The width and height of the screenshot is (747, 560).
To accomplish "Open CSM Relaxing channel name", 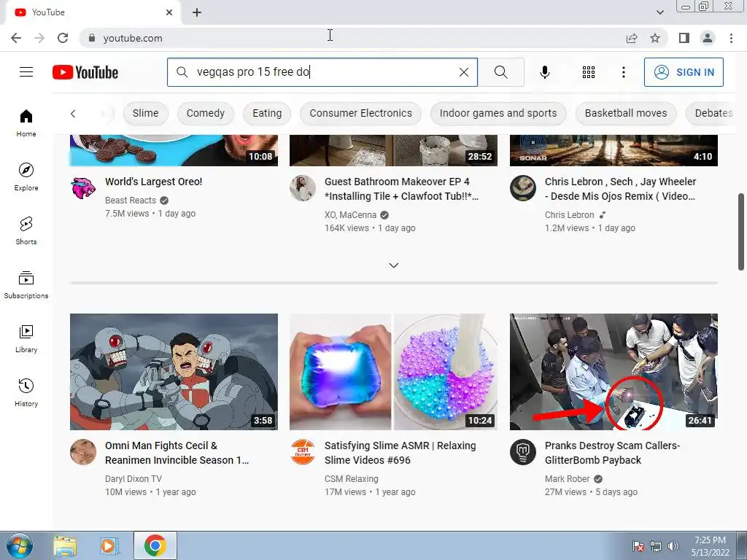I will (351, 478).
